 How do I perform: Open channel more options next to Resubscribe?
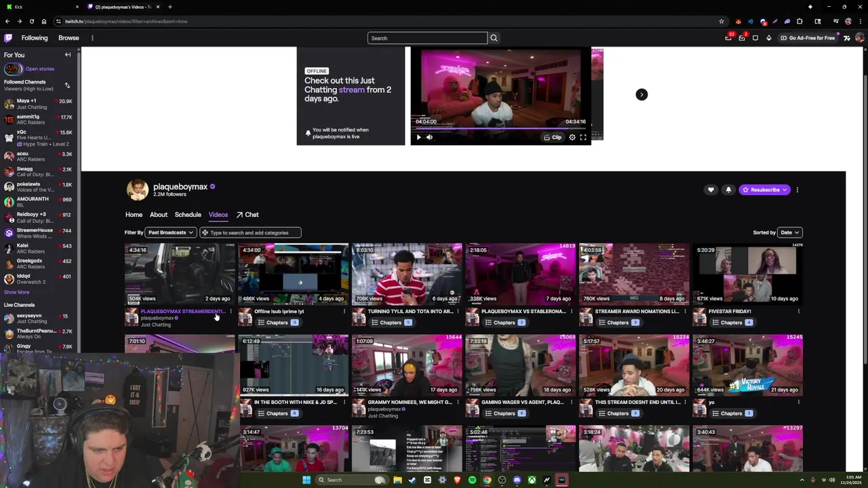pos(797,190)
